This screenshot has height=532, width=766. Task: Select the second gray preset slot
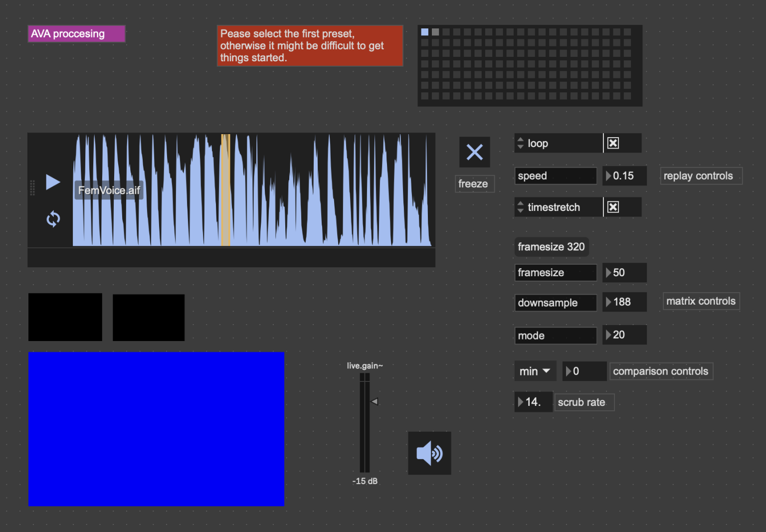[435, 32]
